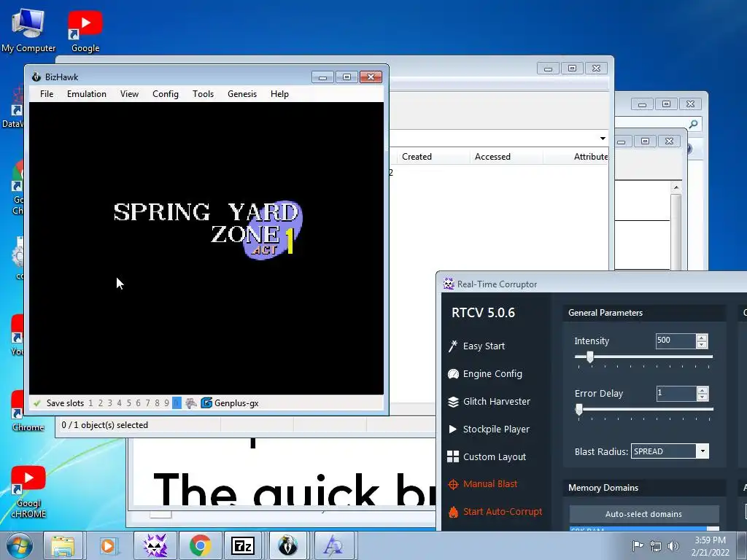
Task: Decrease Error Delay with down arrow
Action: tap(702, 397)
